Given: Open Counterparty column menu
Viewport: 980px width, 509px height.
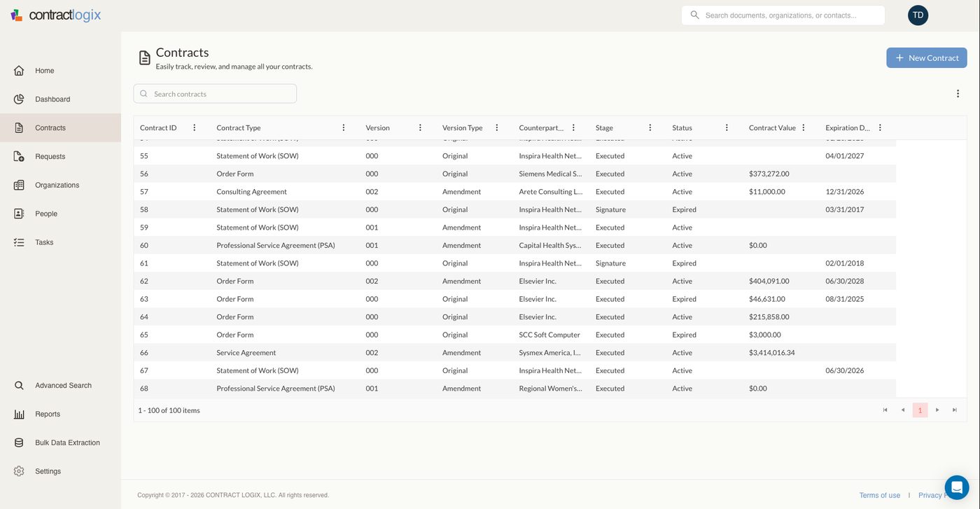Looking at the screenshot, I should pyautogui.click(x=573, y=128).
